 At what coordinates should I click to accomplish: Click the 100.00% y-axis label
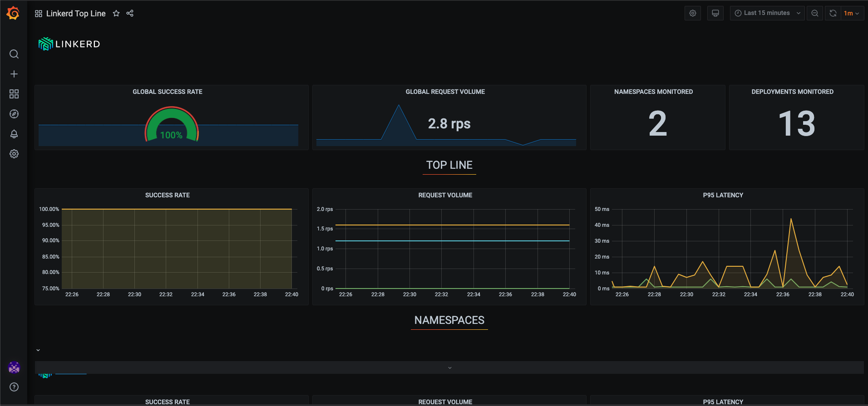point(49,209)
